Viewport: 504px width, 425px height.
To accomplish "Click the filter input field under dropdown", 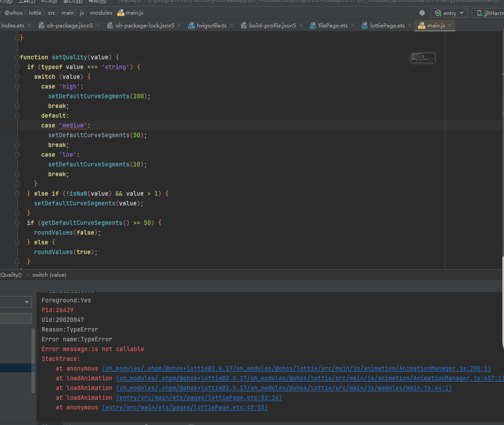I will (16, 318).
